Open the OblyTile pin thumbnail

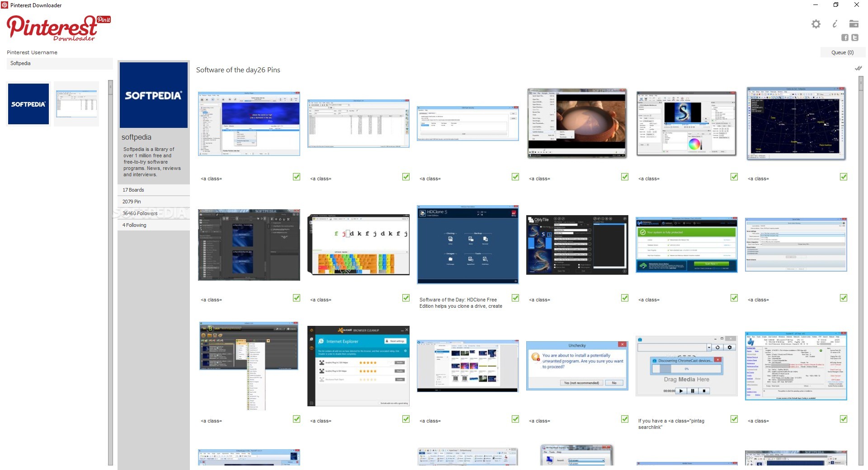pyautogui.click(x=577, y=244)
